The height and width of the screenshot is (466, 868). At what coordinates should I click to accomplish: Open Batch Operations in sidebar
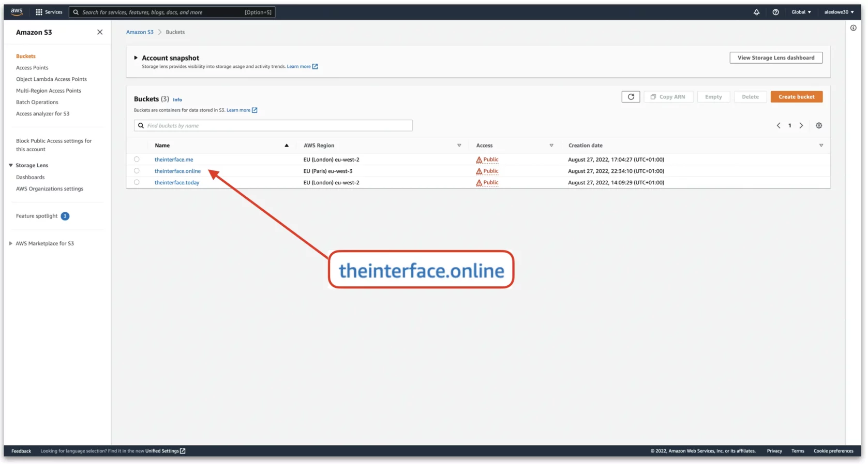click(x=37, y=103)
